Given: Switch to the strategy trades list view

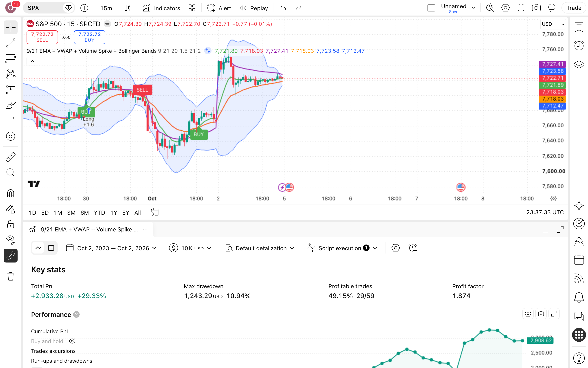Looking at the screenshot, I should 51,248.
